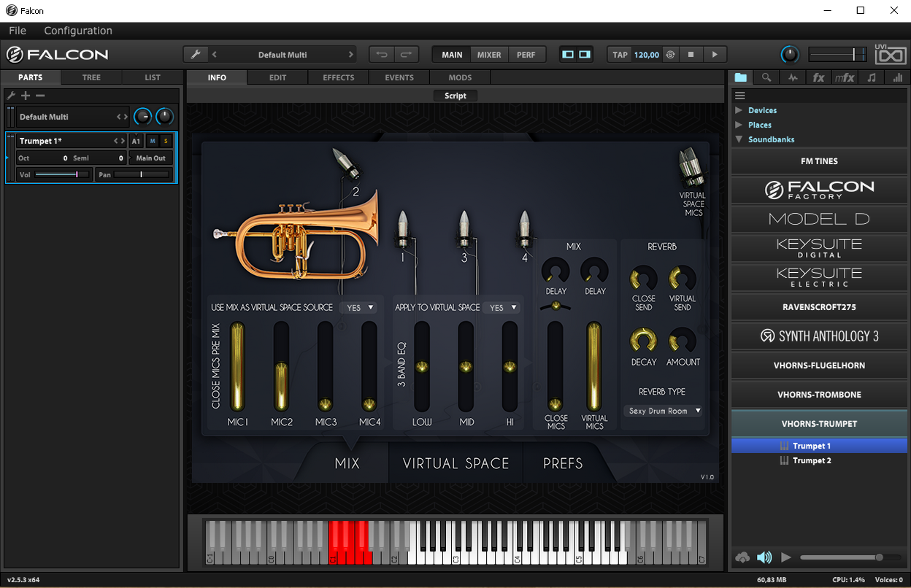Click the redo arrow button
This screenshot has height=588, width=911.
point(406,55)
